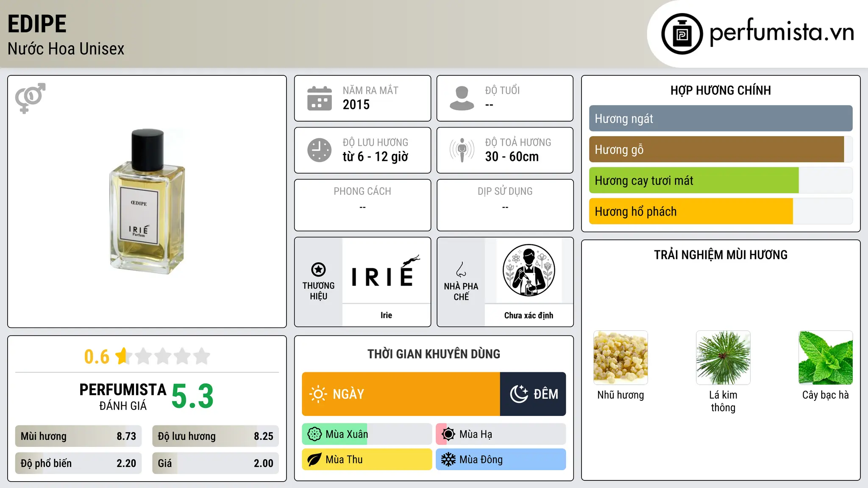
Task: Click the 5.3 Perfumista score
Action: point(192,396)
